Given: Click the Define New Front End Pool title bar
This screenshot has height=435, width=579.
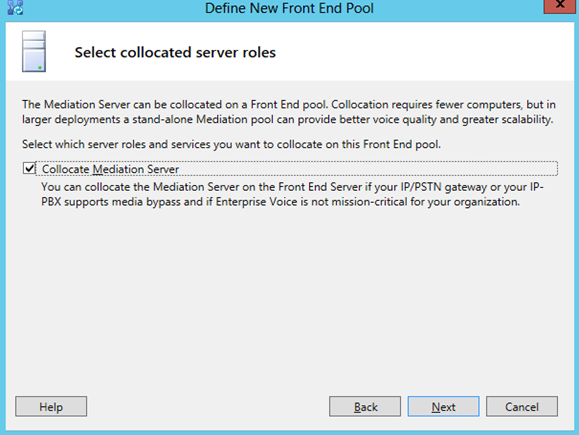Looking at the screenshot, I should tap(289, 8).
